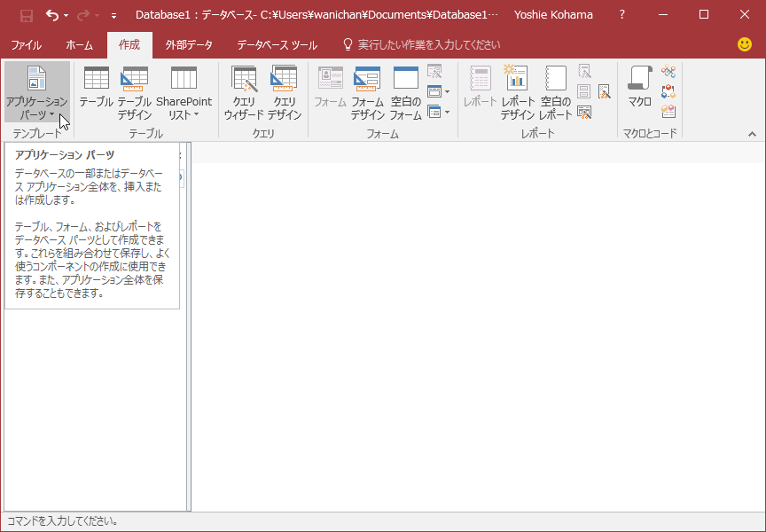Create a 空白のレポート (Blank Report)

coord(556,92)
